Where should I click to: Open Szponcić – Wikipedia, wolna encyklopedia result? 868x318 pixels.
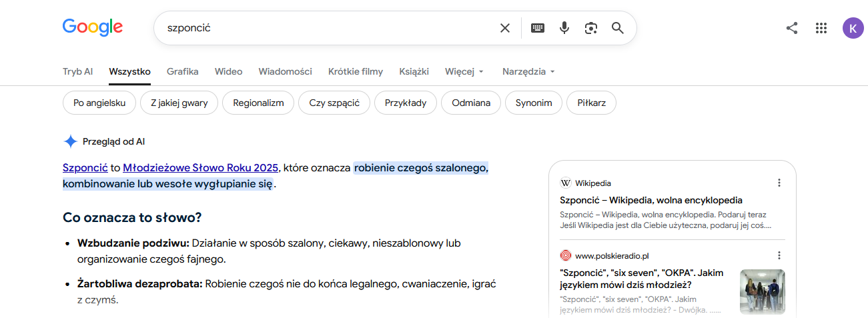click(x=651, y=200)
